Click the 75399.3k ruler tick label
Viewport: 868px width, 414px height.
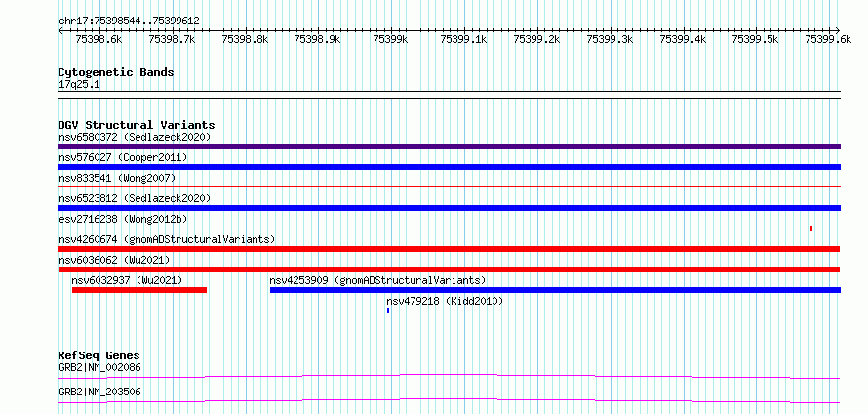[610, 39]
